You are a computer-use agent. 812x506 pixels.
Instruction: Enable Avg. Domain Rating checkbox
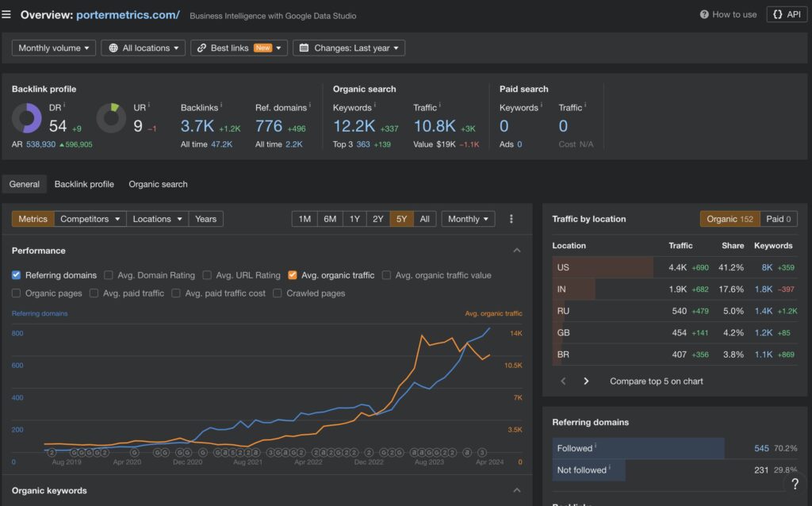108,275
